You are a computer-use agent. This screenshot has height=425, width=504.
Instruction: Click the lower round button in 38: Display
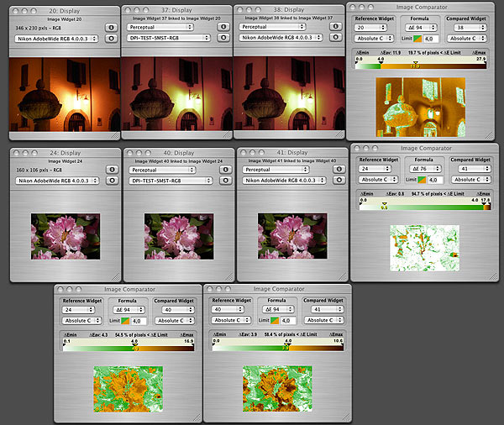tap(335, 37)
